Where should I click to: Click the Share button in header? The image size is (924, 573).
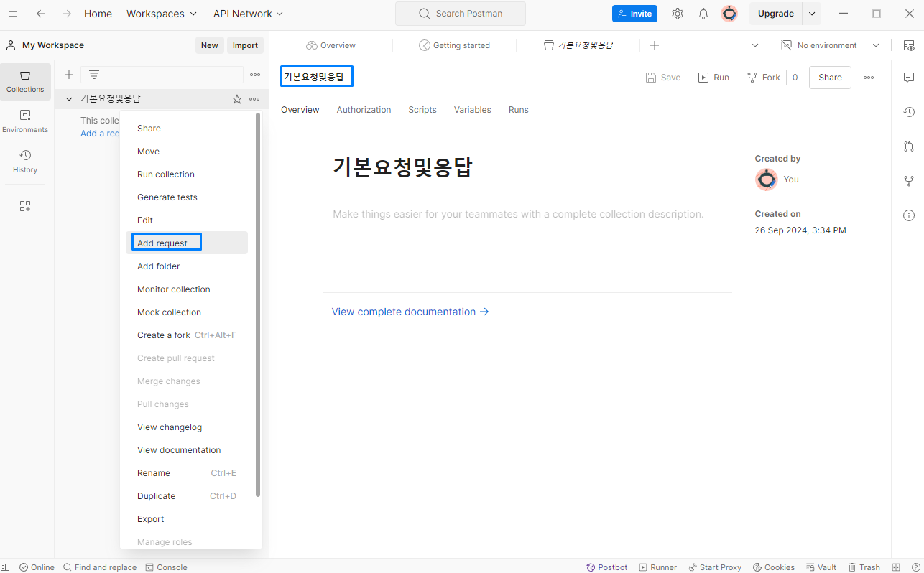[x=830, y=78]
